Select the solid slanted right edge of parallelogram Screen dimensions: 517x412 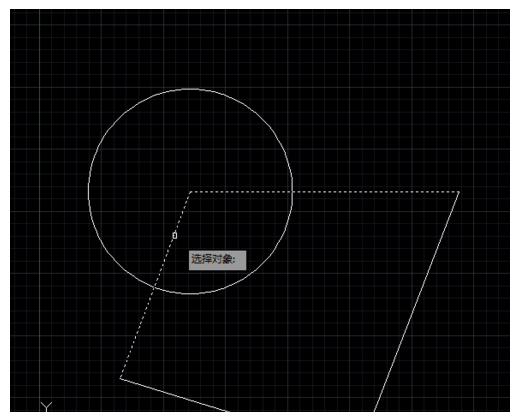[417, 301]
